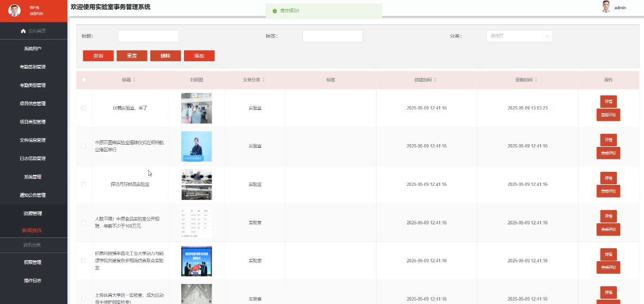The width and height of the screenshot is (644, 304).
Task: Click the 添加 add button
Action: [x=199, y=56]
